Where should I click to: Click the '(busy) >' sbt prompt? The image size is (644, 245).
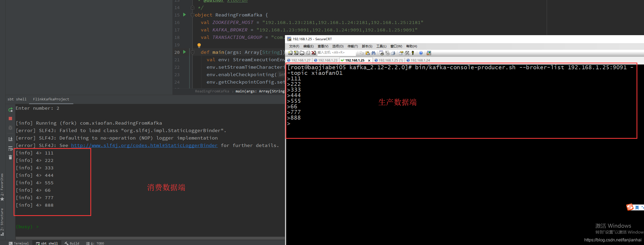coord(27,227)
